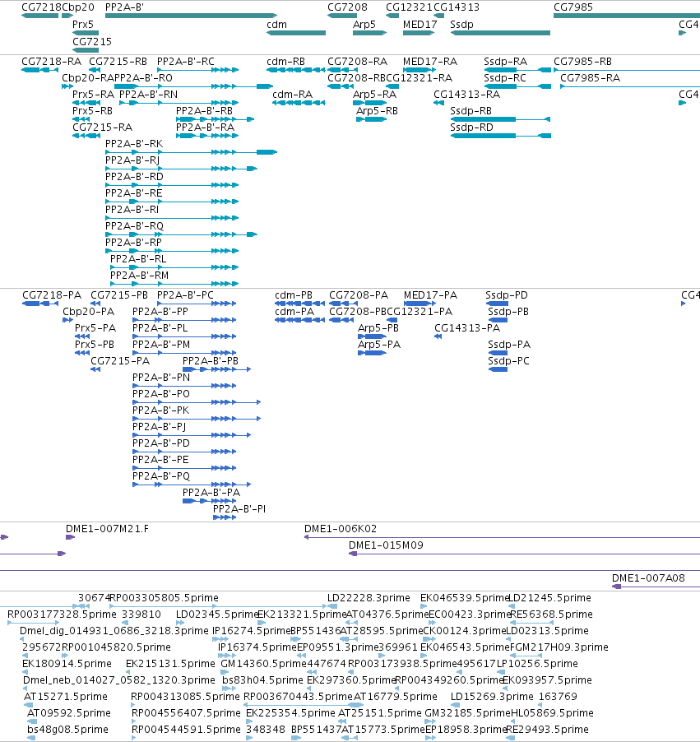This screenshot has height=742, width=700.
Task: Click transcript PP2A-B'-RI
Action: click(x=132, y=210)
